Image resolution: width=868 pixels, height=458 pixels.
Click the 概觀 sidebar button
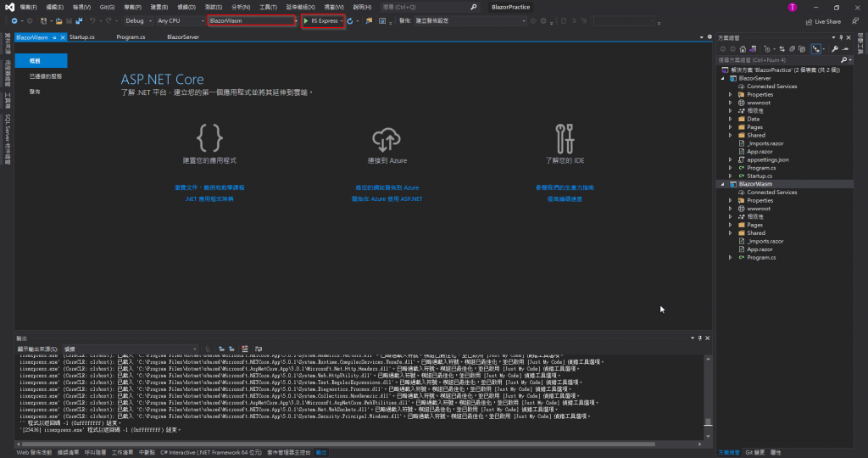[41, 61]
